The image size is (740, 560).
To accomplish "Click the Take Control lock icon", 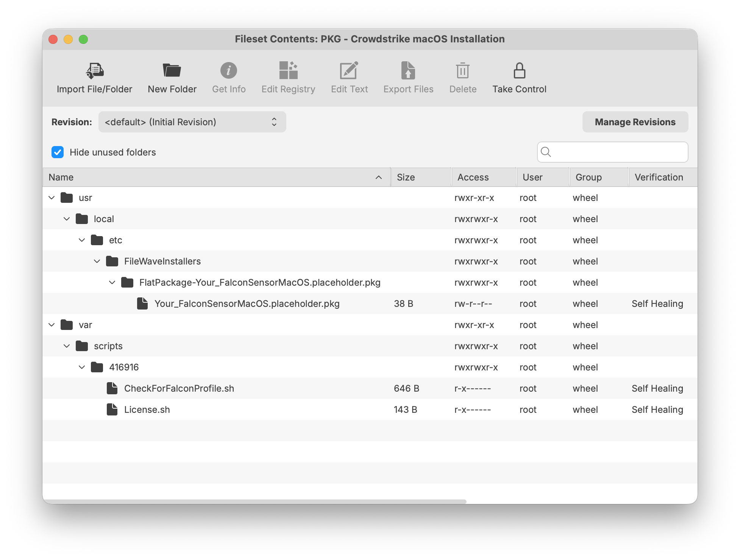I will click(519, 71).
